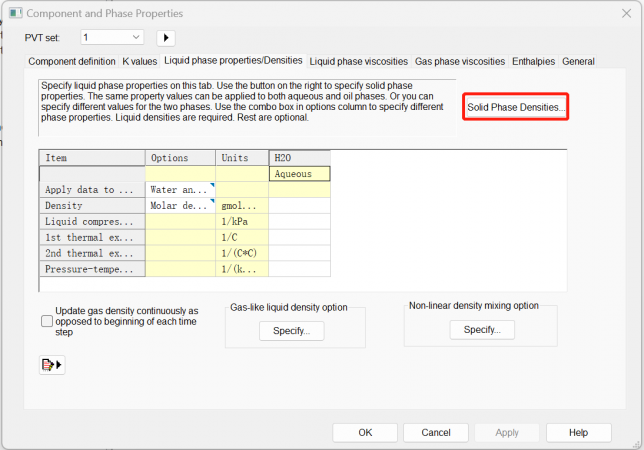This screenshot has width=644, height=450.
Task: Specify non-linear density mixing option
Action: pos(482,329)
